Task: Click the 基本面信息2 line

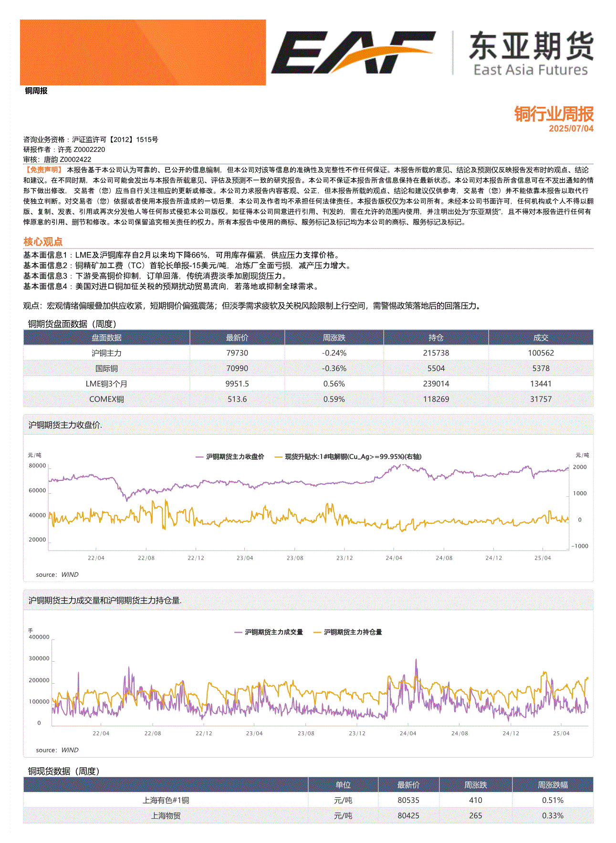Action: pos(188,265)
